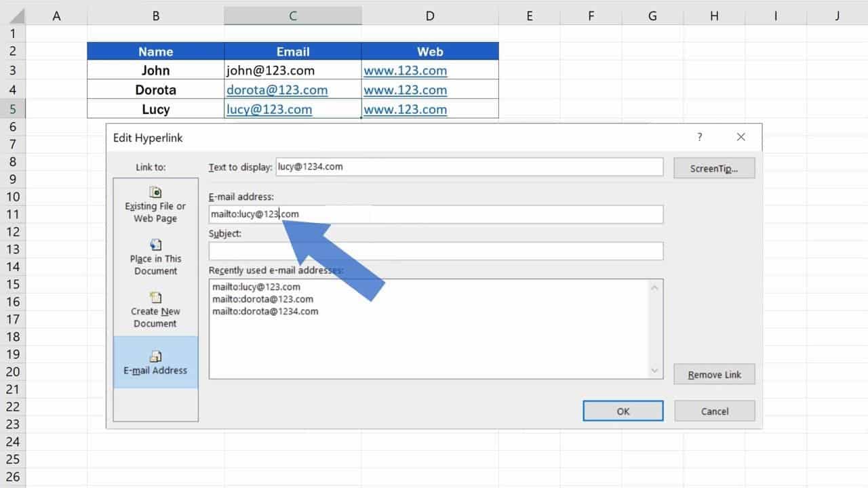Confirm changes with the OK button
Image resolution: width=868 pixels, height=488 pixels.
pyautogui.click(x=622, y=411)
